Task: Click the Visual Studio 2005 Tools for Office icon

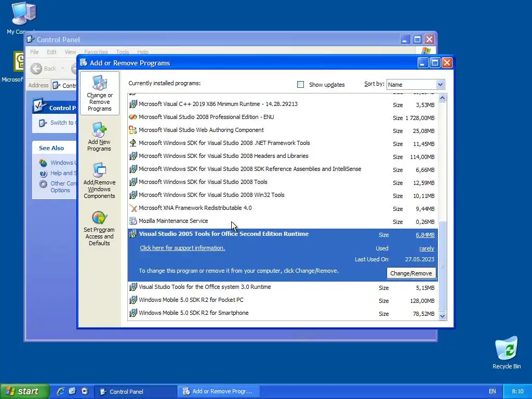Action: tap(133, 234)
